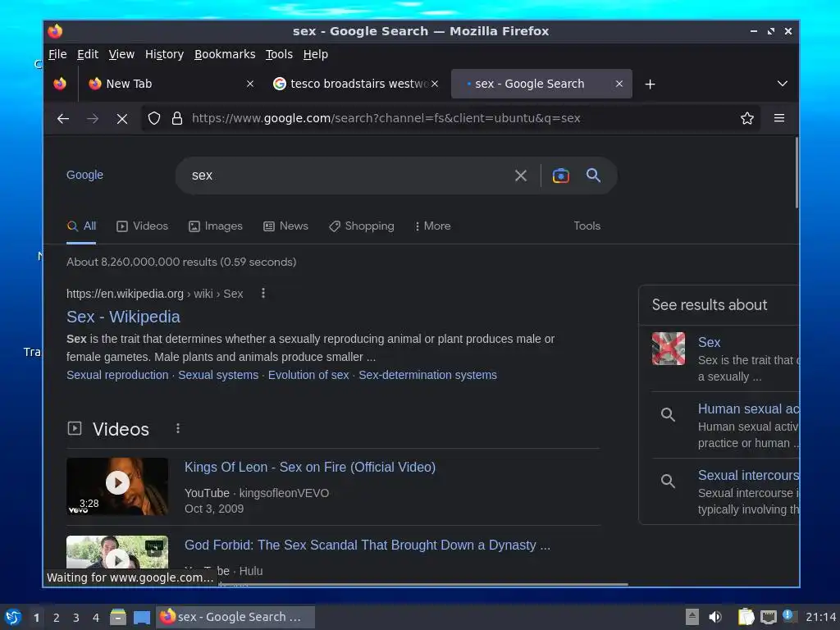The width and height of the screenshot is (840, 630).
Task: Open Sex - Wikipedia result
Action: 123,317
